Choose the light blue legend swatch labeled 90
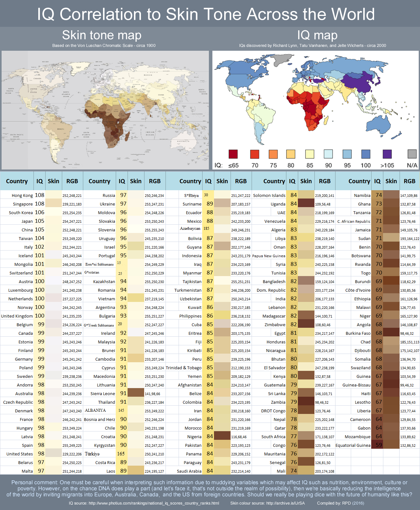The image size is (420, 510). pos(328,154)
